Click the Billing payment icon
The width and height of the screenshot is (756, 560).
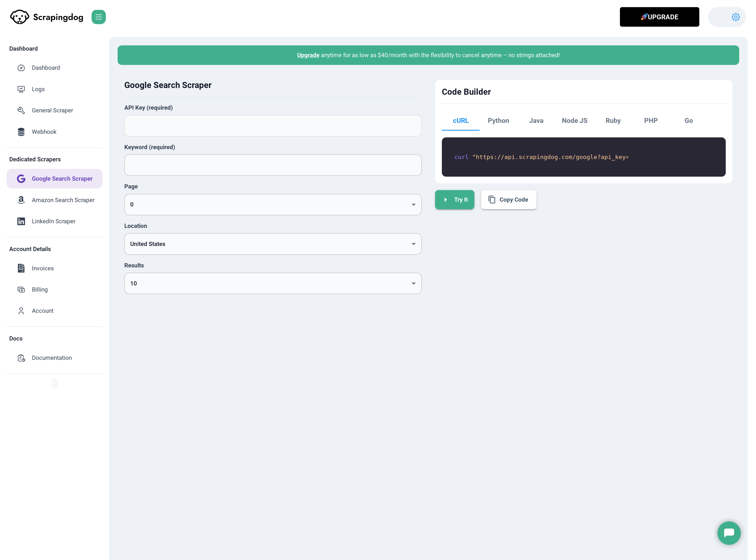click(21, 290)
